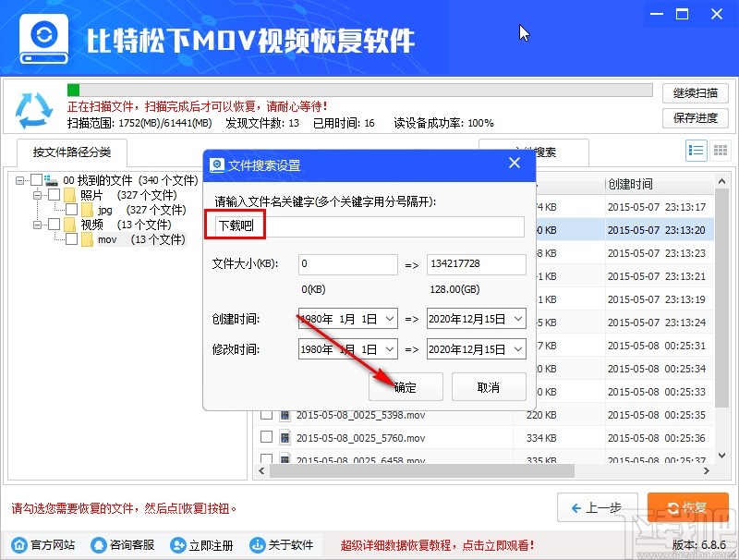Open 咨询客服 support icon
This screenshot has height=560, width=739.
pos(99,545)
